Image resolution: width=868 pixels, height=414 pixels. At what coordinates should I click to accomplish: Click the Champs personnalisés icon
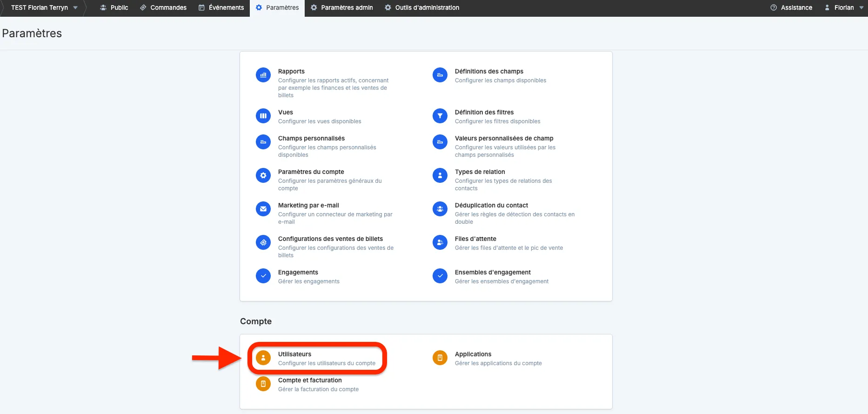point(263,142)
